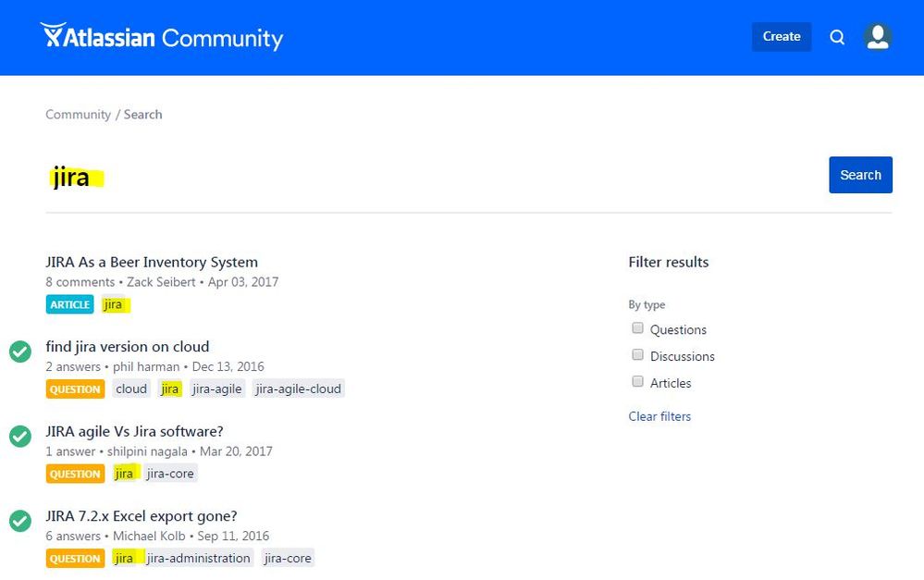Click QUESTION badge under 'JIRA agile Vs Jira software?'
Viewport: 924px width, 580px height.
75,474
